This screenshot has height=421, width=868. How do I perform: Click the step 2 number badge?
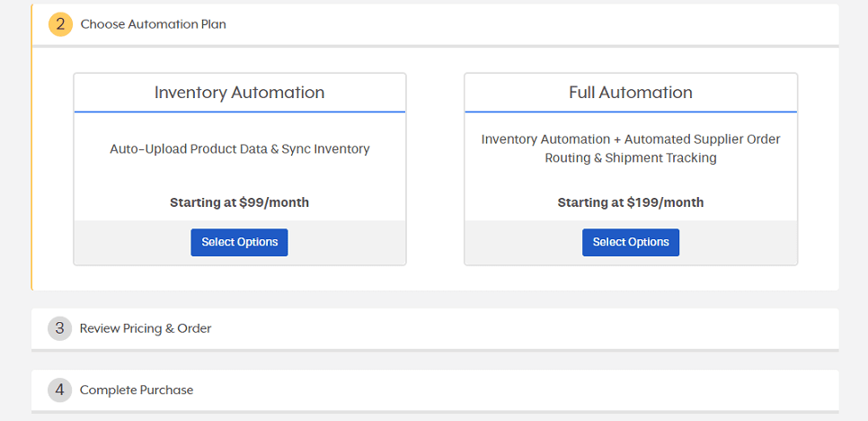tap(60, 24)
